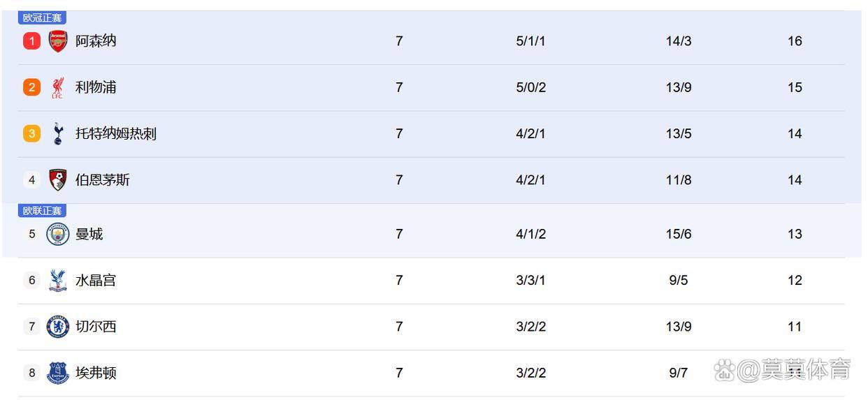Click the orange rank 2 badge
The width and height of the screenshot is (868, 400).
pyautogui.click(x=31, y=87)
